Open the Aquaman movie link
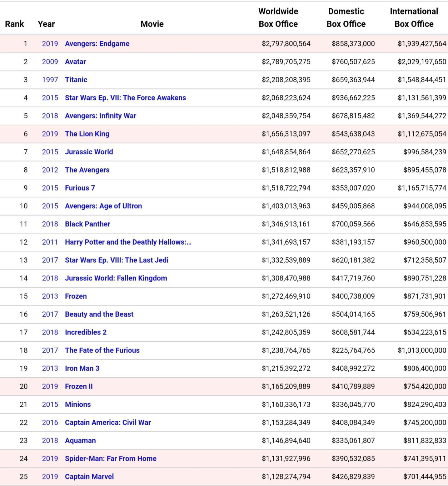The width and height of the screenshot is (448, 486). point(80,441)
